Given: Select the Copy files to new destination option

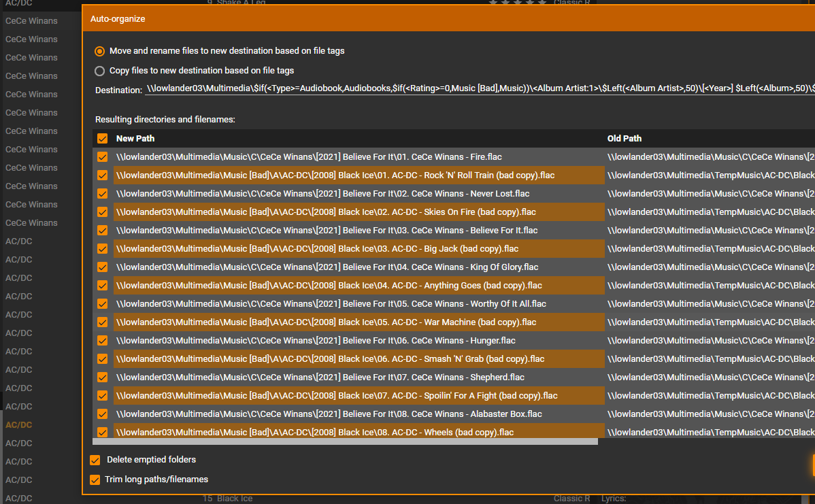Looking at the screenshot, I should tap(100, 71).
